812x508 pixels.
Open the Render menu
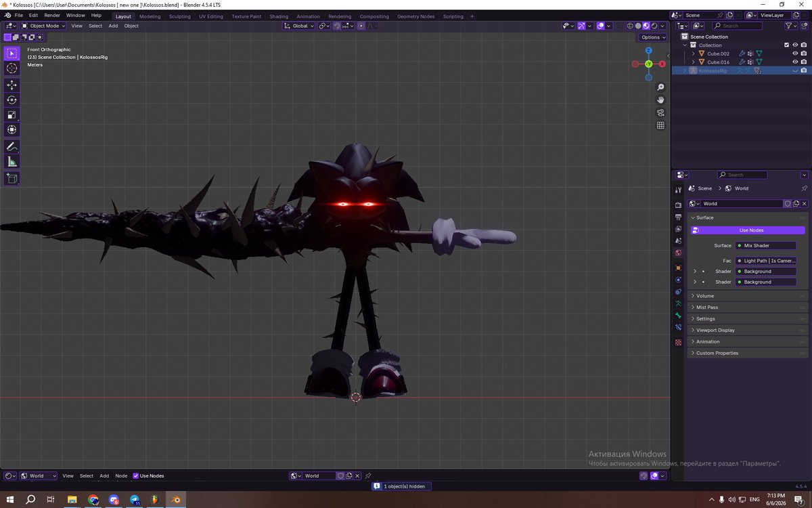[x=52, y=15]
